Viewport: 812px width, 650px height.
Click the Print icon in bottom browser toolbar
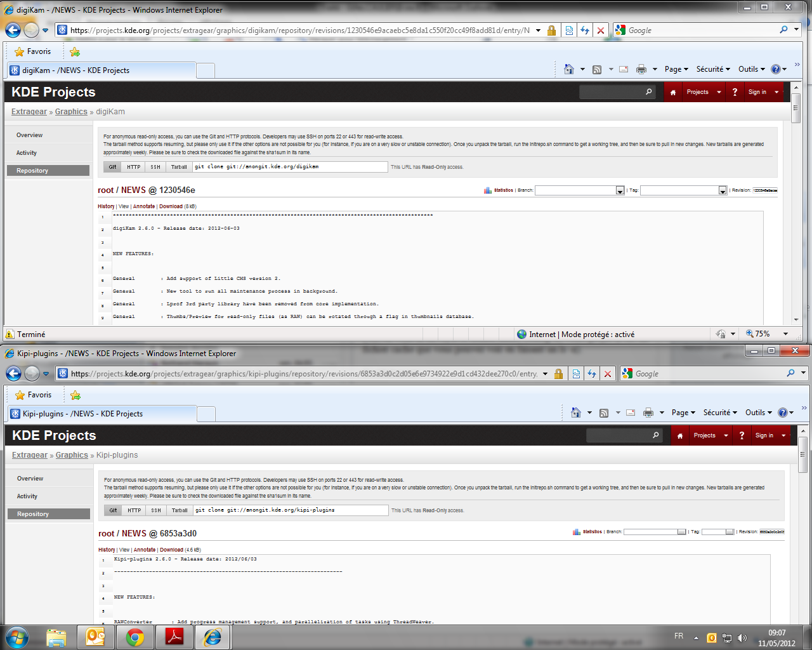(648, 413)
